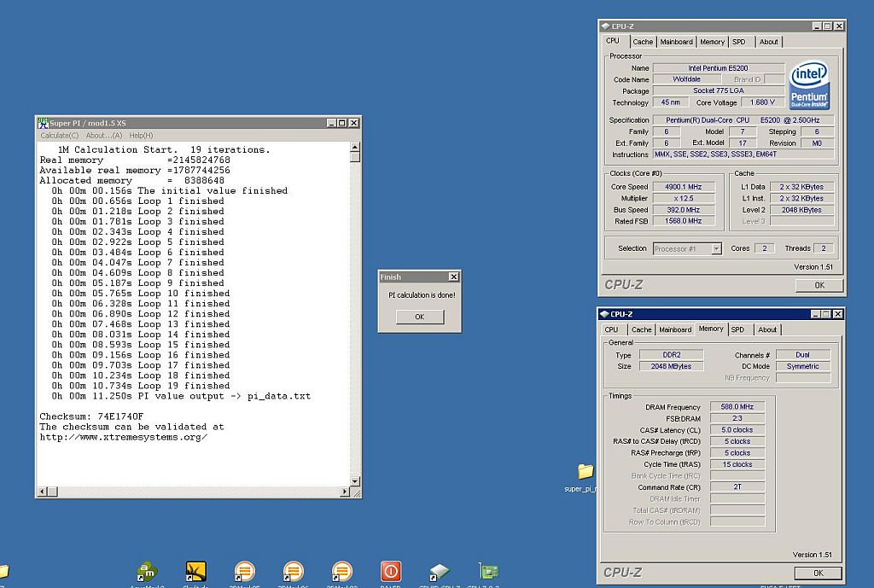The width and height of the screenshot is (874, 588).
Task: Click OK in the lower CPU-Z Memory window
Action: coord(819,573)
